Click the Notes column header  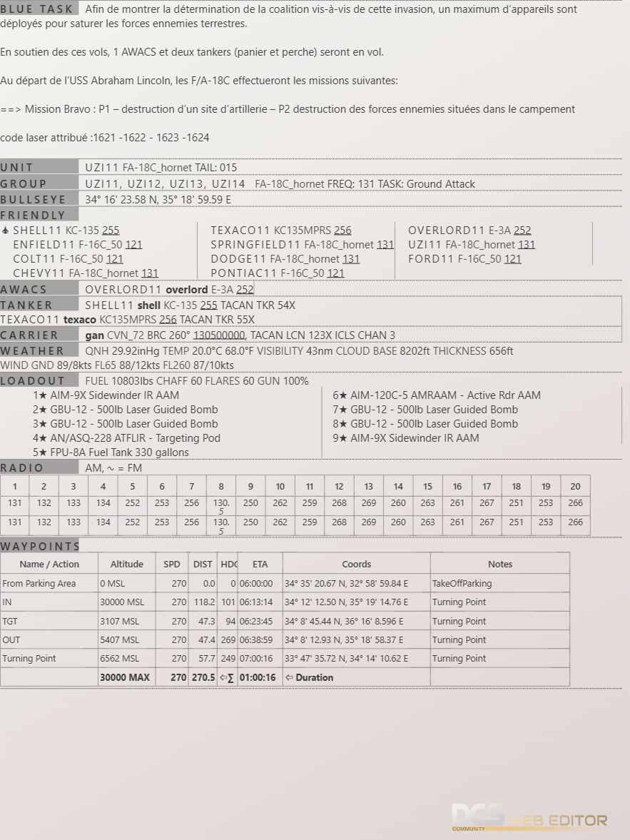click(500, 564)
